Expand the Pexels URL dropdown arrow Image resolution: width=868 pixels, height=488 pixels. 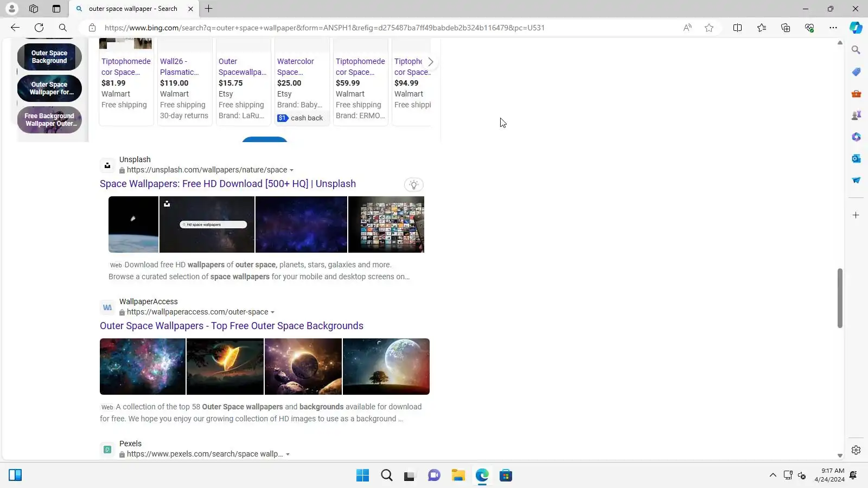288,454
